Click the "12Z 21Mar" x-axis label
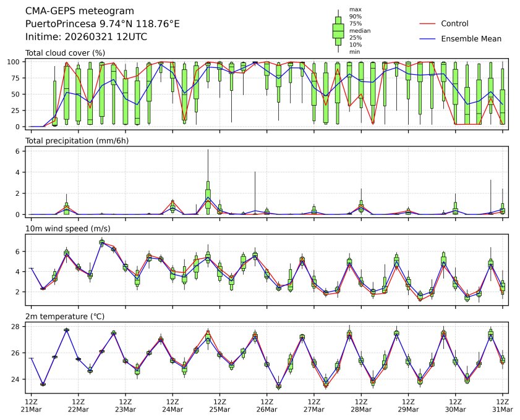This screenshot has width=520, height=420. pyautogui.click(x=31, y=405)
